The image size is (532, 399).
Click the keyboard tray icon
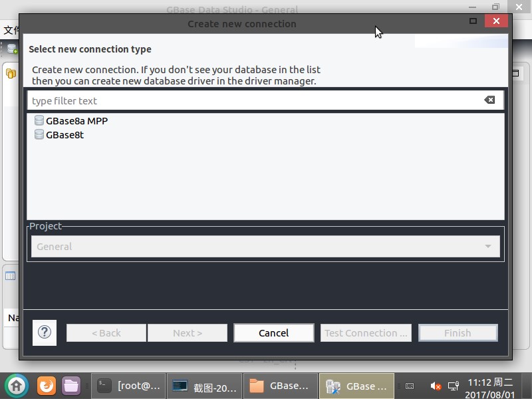(x=410, y=386)
